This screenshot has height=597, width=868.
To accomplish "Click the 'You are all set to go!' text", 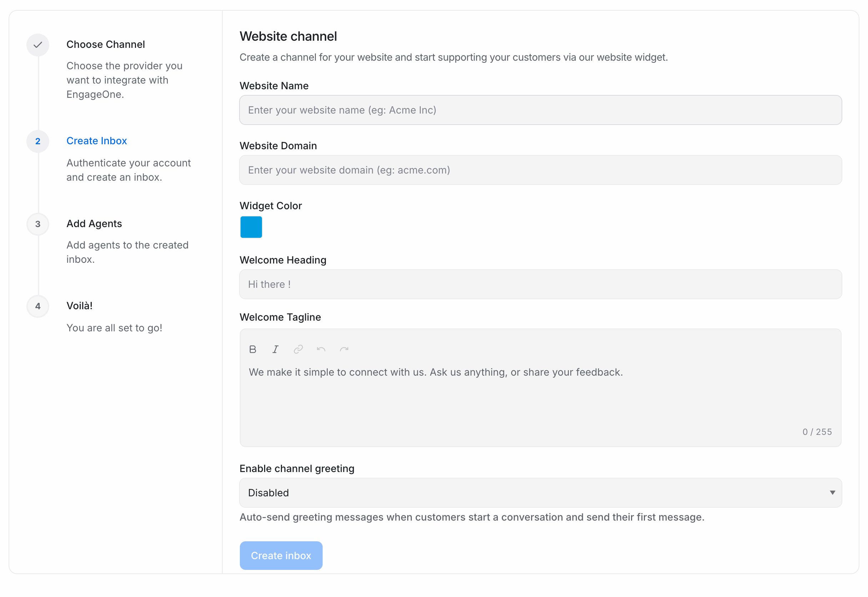I will 114,328.
